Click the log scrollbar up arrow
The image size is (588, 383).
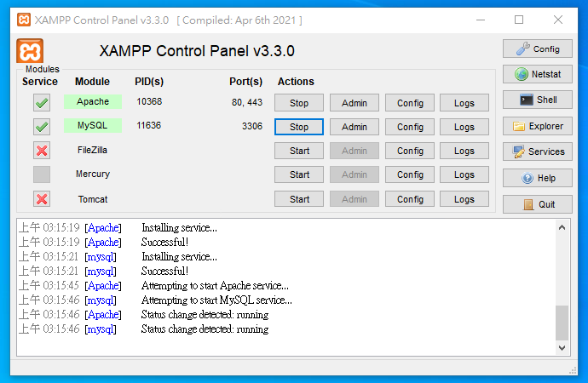click(x=562, y=227)
